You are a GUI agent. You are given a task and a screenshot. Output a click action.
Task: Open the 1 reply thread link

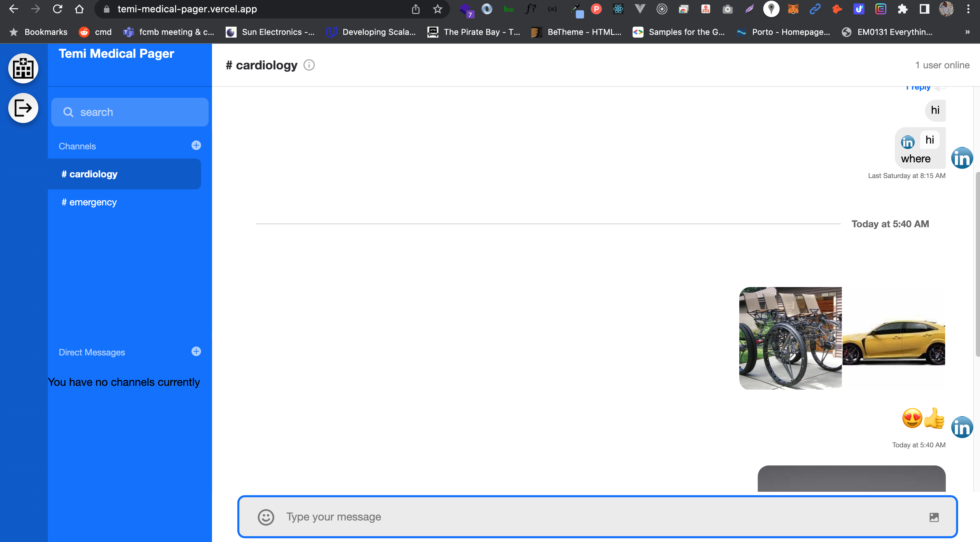point(918,88)
